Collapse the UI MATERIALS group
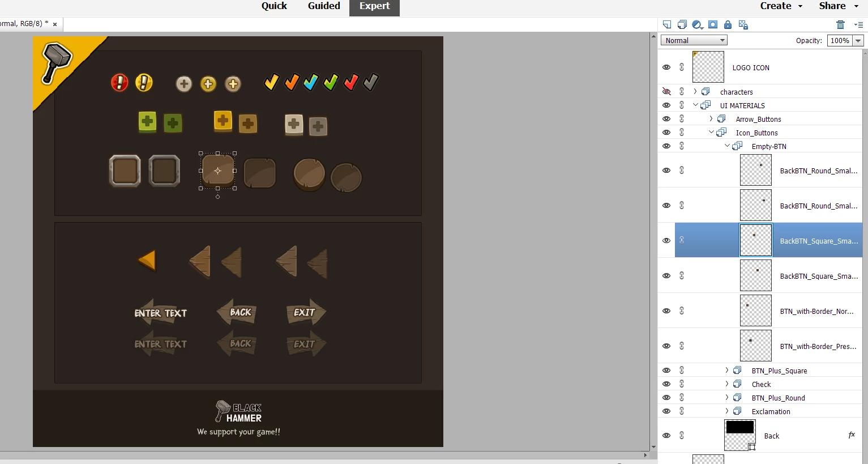The height and width of the screenshot is (464, 868). coord(695,105)
